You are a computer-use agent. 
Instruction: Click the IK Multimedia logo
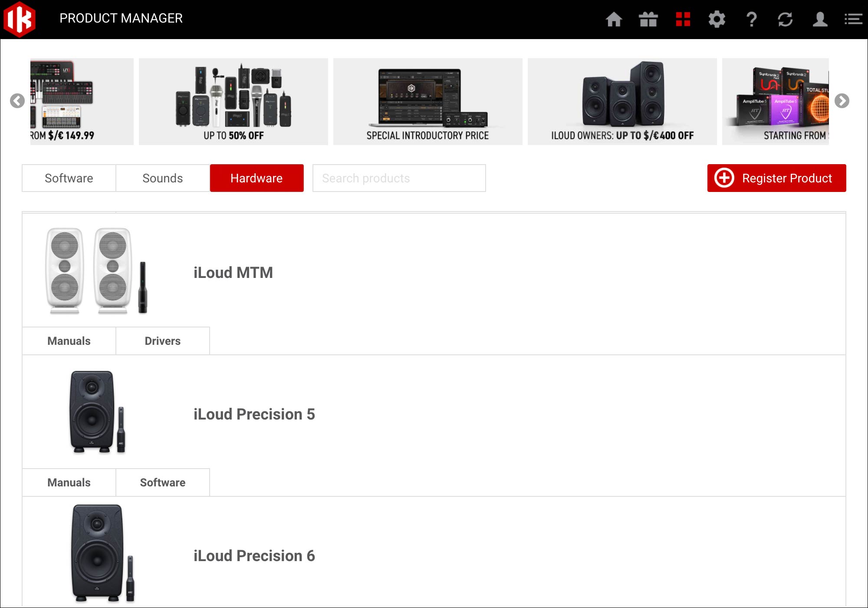click(x=20, y=19)
